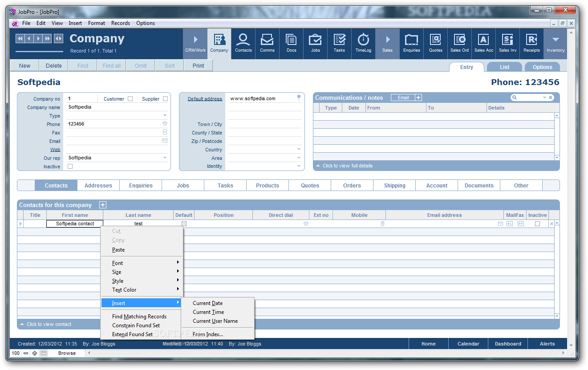This screenshot has height=370, width=588.
Task: Click the Last name cell containing test
Action: pyautogui.click(x=138, y=224)
